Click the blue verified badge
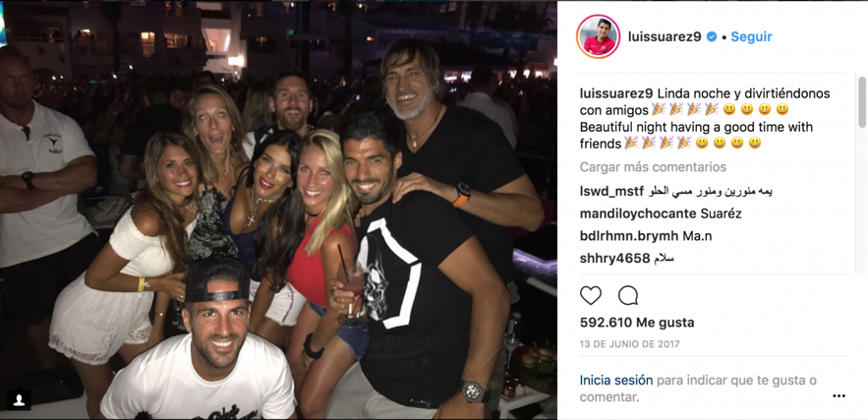 coord(712,36)
